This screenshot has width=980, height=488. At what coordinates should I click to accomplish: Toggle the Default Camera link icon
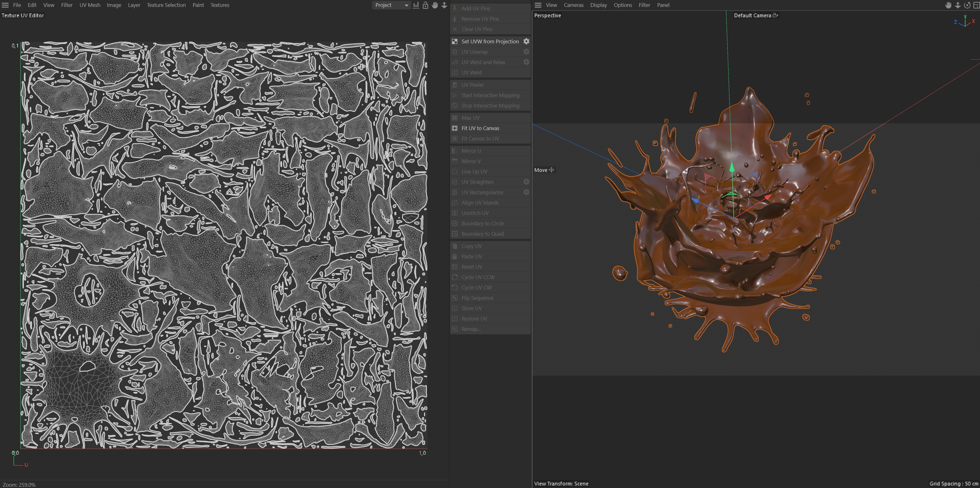point(775,15)
